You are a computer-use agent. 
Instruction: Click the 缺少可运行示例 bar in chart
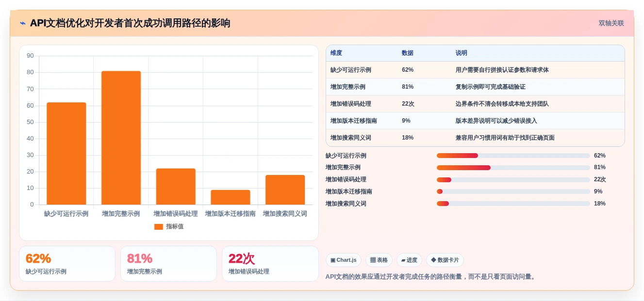66,153
